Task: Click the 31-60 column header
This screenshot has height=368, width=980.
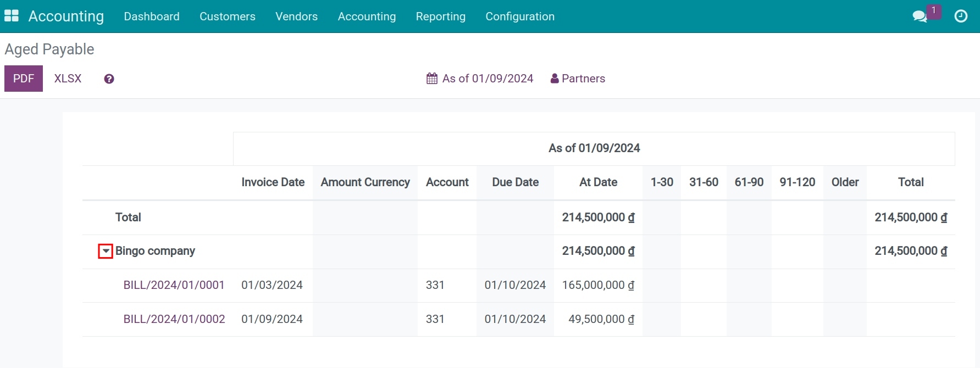Action: (x=704, y=182)
